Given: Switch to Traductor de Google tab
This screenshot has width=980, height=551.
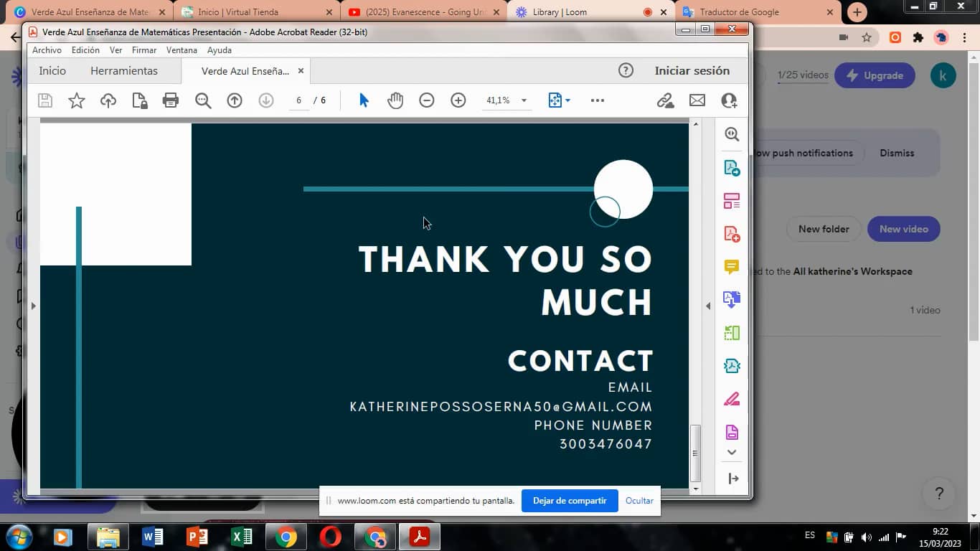Looking at the screenshot, I should 758,12.
